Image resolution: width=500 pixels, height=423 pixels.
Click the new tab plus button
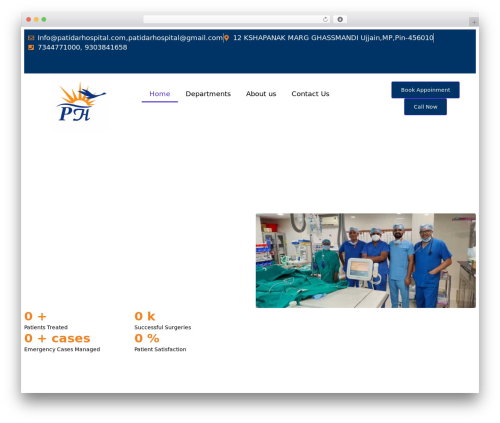(474, 22)
